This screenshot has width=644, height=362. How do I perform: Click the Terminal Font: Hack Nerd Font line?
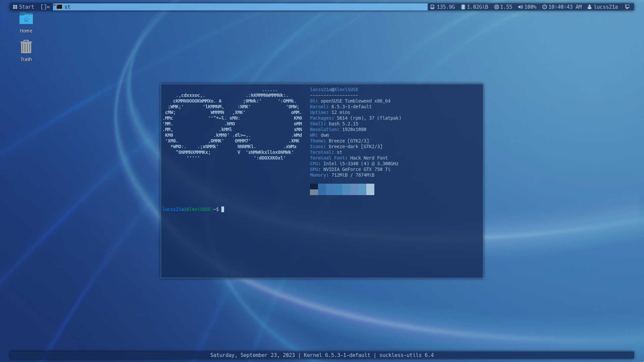[x=349, y=158]
